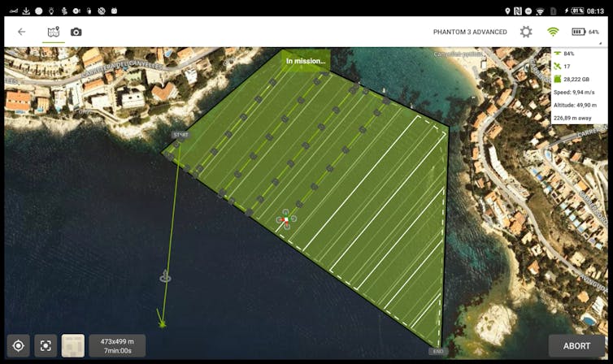
Task: Toggle the map layer type thumbnail
Action: click(73, 345)
